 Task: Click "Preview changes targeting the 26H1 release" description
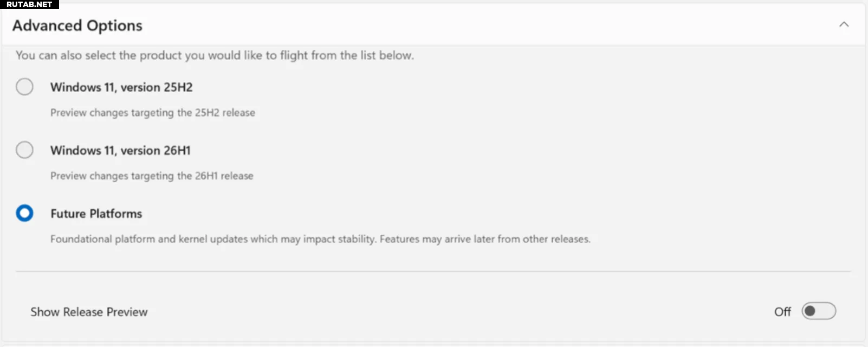pos(152,176)
